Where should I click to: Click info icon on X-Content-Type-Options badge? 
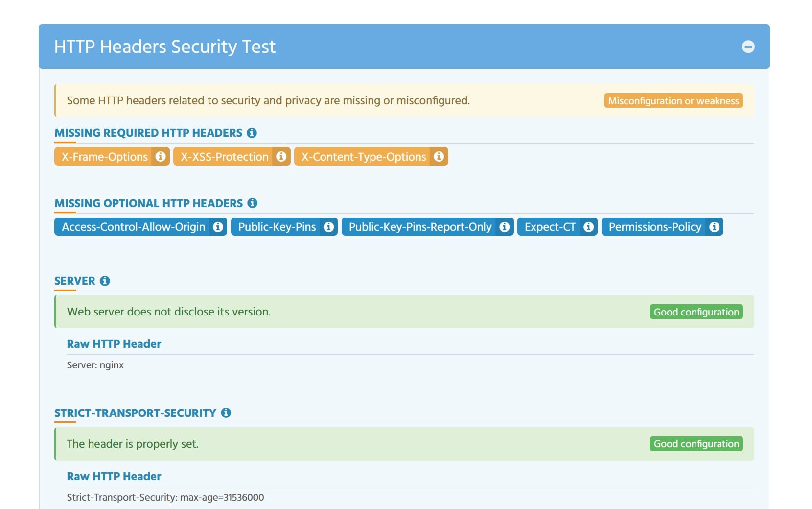pyautogui.click(x=439, y=156)
